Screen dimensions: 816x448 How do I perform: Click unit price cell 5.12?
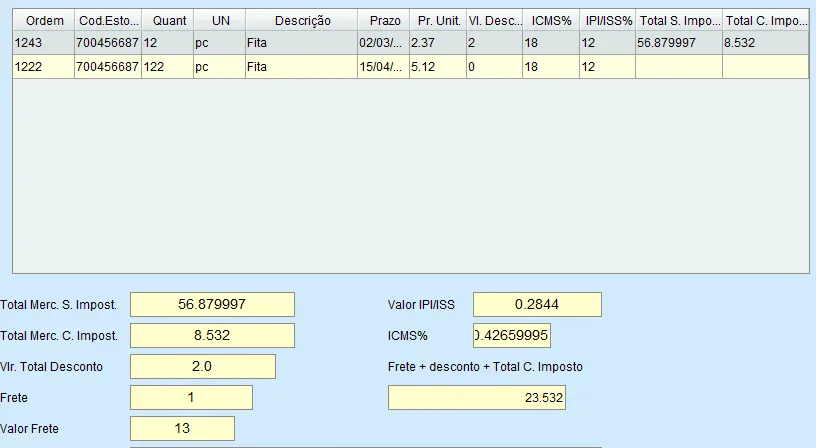pyautogui.click(x=438, y=67)
